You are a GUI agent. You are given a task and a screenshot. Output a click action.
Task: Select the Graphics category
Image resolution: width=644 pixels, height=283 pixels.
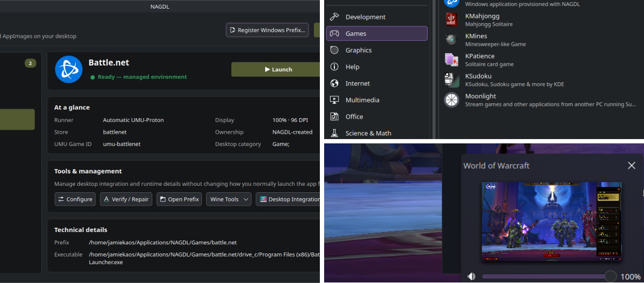[377, 50]
